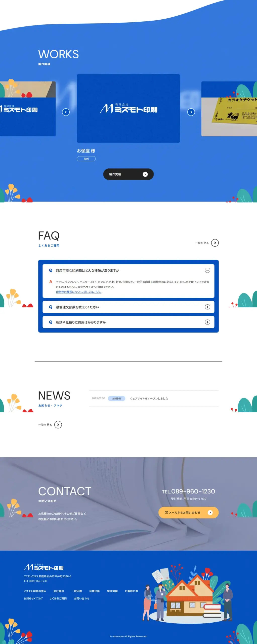Screen dimensions: 257x644
Task: Click the telephone number 089-960-1230 in CONTACT
Action: click(x=188, y=491)
